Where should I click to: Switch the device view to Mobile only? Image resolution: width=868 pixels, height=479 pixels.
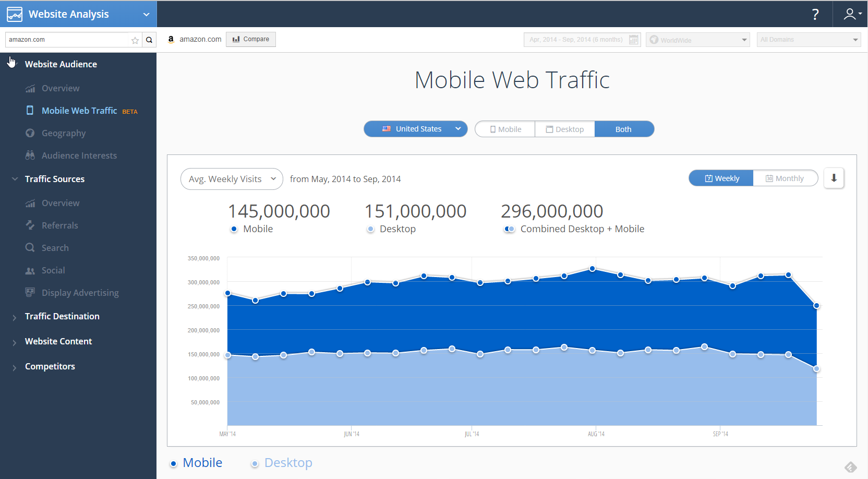505,129
